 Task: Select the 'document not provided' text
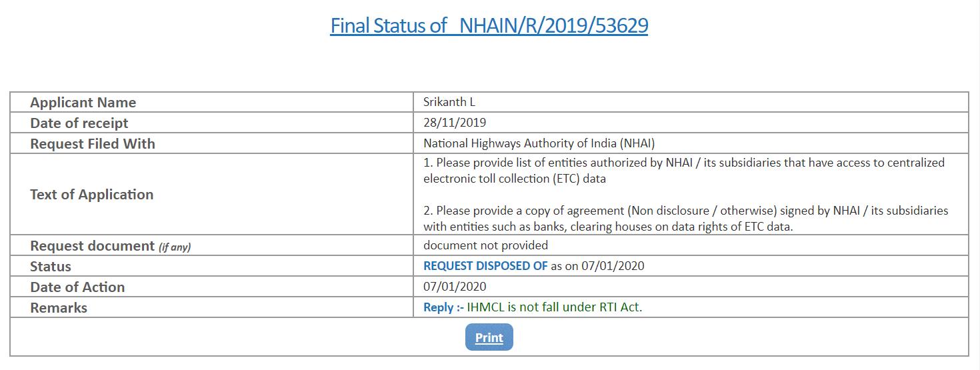pos(485,246)
